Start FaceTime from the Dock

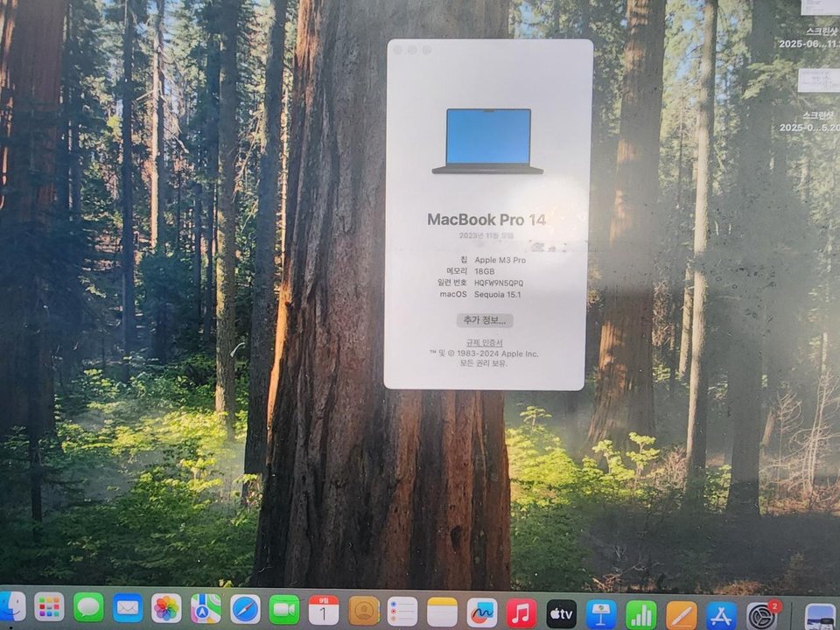(283, 610)
